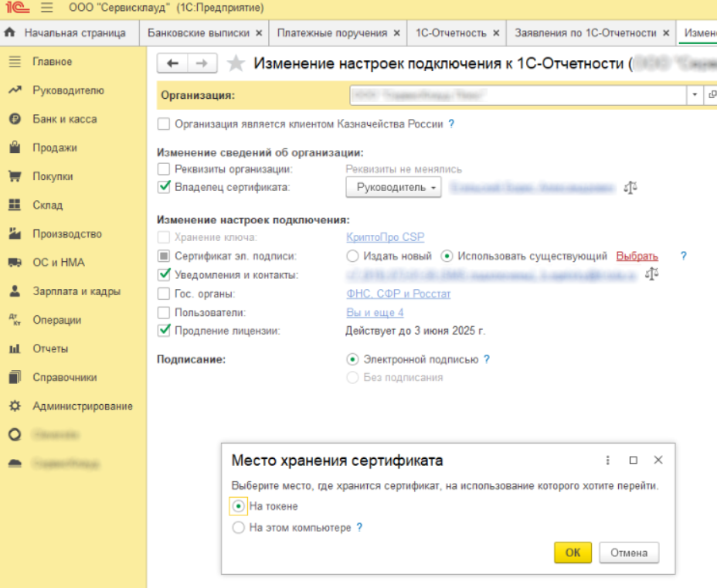Click scales icon next to notifications contacts
Screen dimensions: 717x588
point(651,274)
